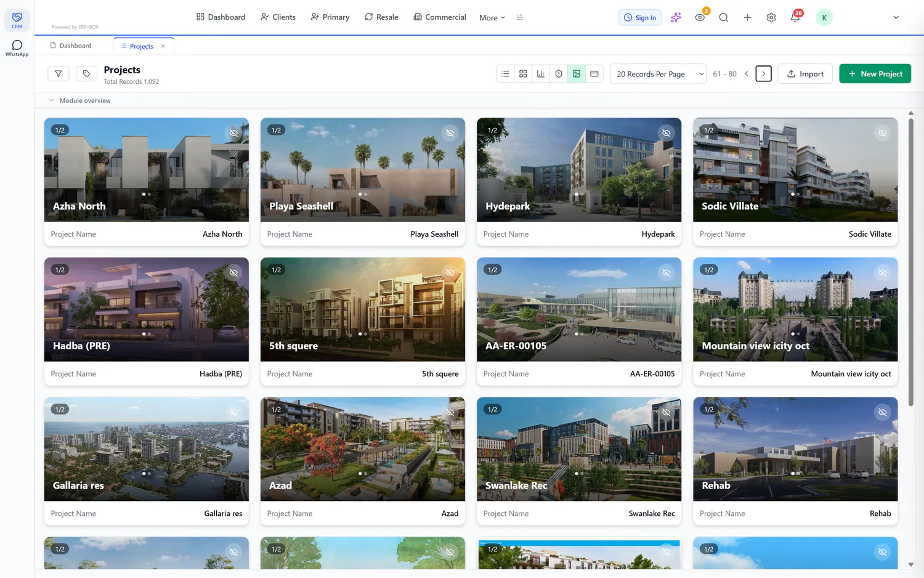
Task: Toggle visibility on Playa Seashell card
Action: pyautogui.click(x=450, y=133)
